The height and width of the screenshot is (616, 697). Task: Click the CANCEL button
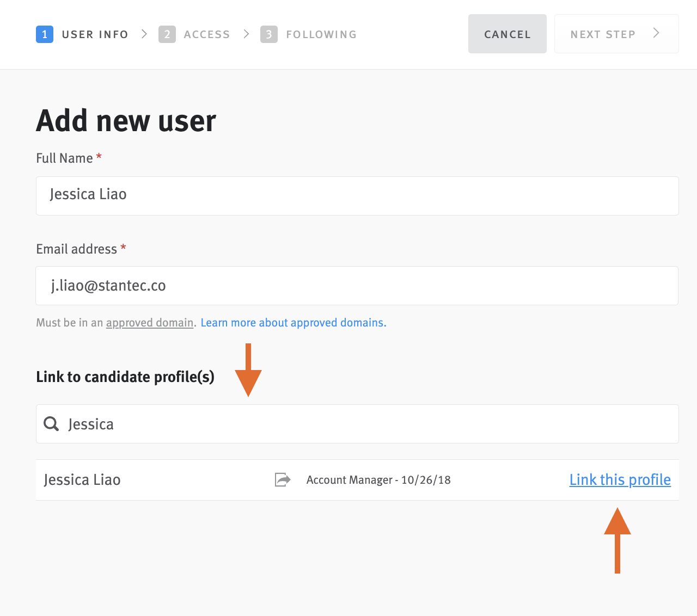click(507, 33)
